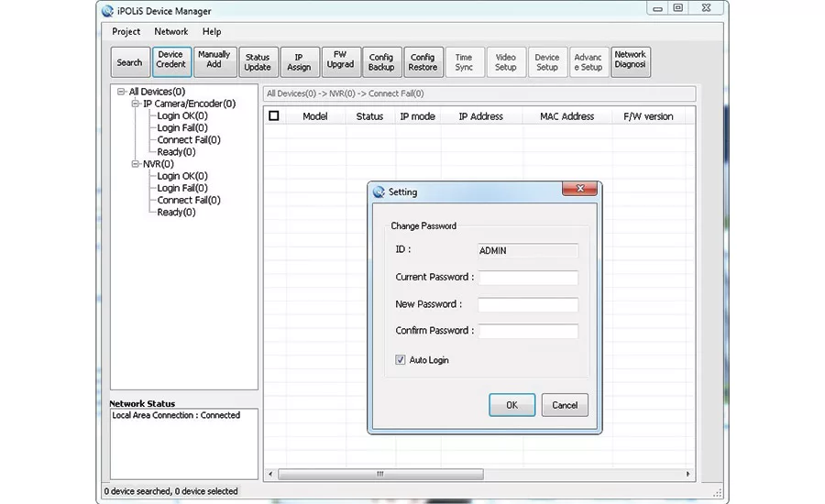
Task: Click the F/W version column header
Action: [648, 116]
